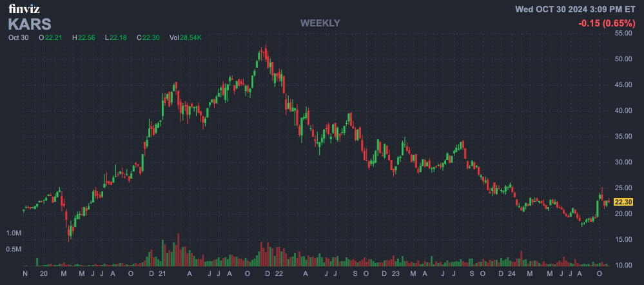The width and height of the screenshot is (644, 285).
Task: Click the 35.00 price axis label
Action: point(624,137)
